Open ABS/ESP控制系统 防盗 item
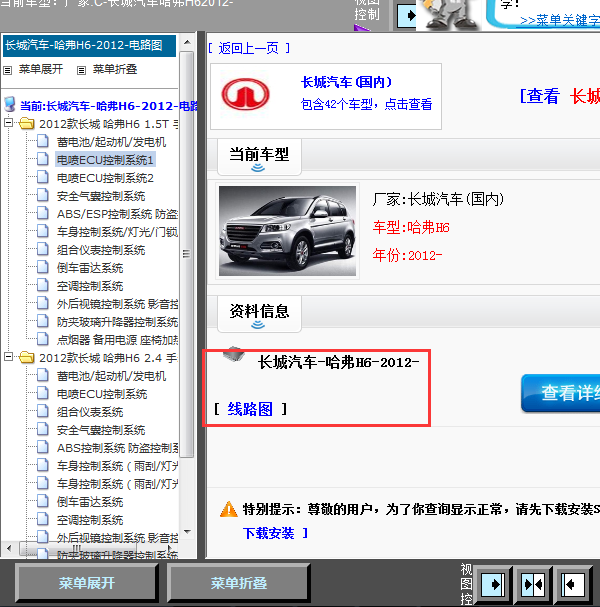This screenshot has width=600, height=607. point(117,214)
